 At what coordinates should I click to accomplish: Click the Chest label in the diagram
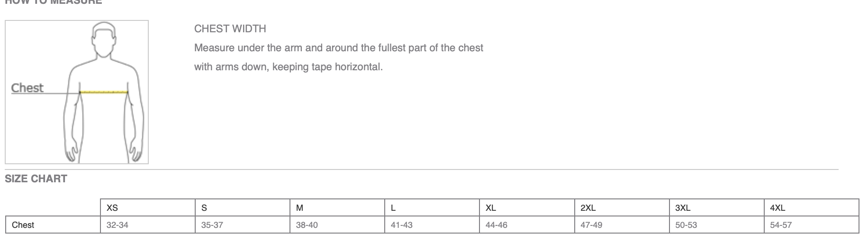(x=27, y=88)
